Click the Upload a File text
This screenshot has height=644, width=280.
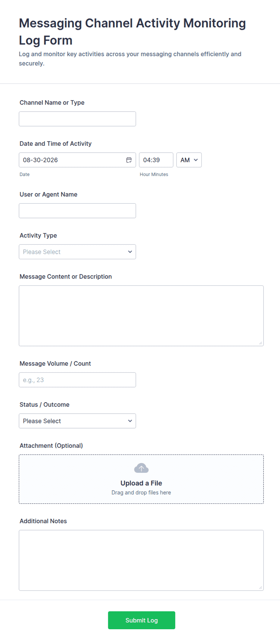point(141,483)
